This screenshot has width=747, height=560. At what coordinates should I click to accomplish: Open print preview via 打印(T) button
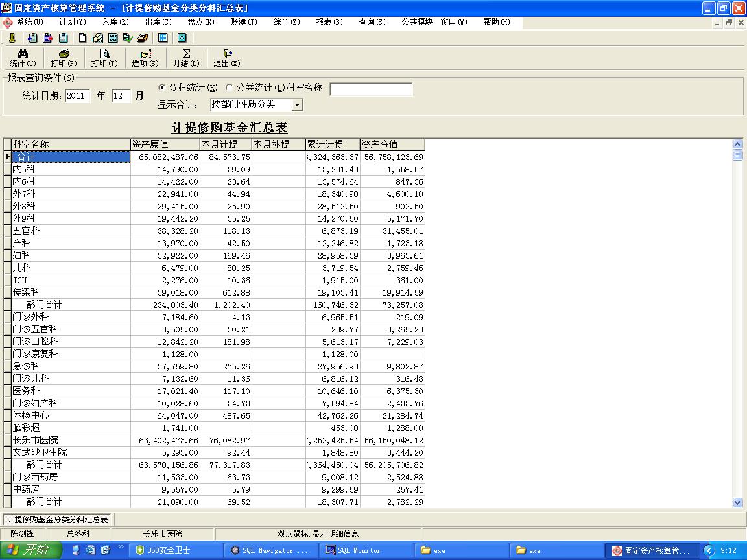[104, 58]
